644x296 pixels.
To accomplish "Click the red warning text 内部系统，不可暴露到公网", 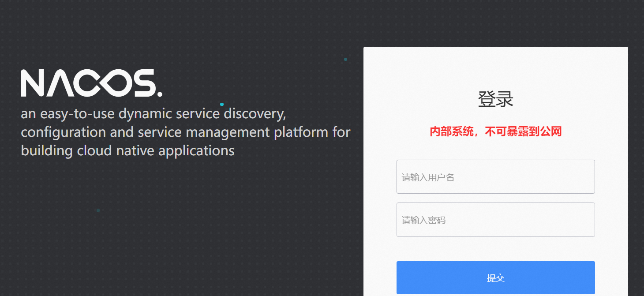I will pyautogui.click(x=495, y=131).
